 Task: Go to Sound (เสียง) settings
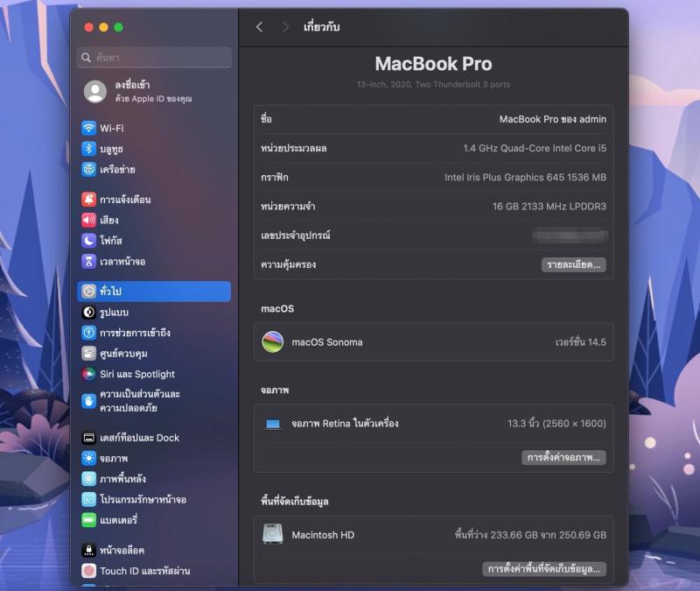point(154,220)
